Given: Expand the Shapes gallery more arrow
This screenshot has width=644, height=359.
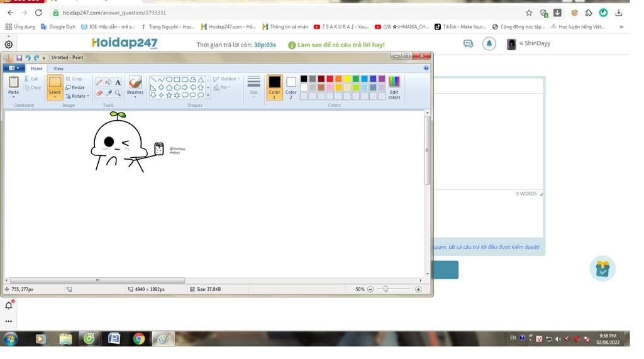Looking at the screenshot, I should [208, 96].
